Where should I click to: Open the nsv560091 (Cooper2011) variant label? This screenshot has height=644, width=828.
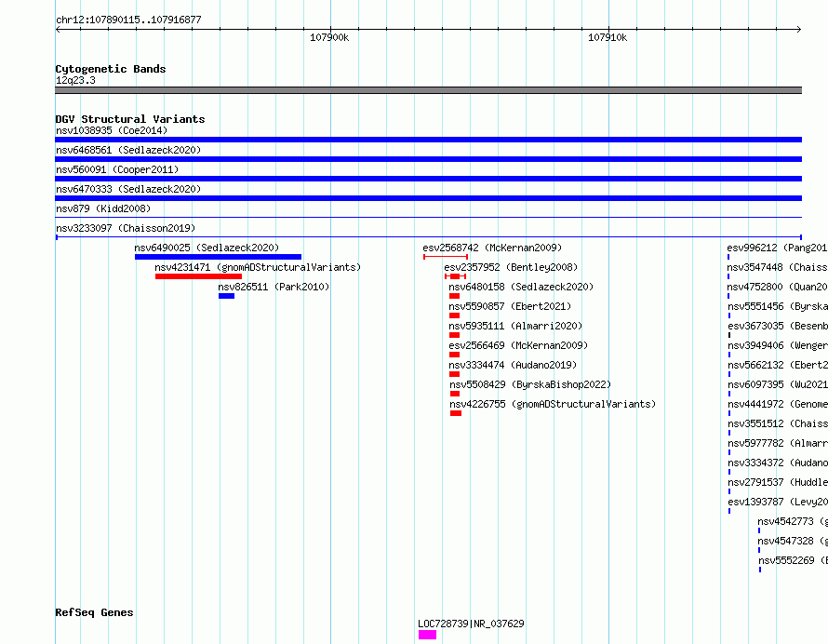(117, 169)
